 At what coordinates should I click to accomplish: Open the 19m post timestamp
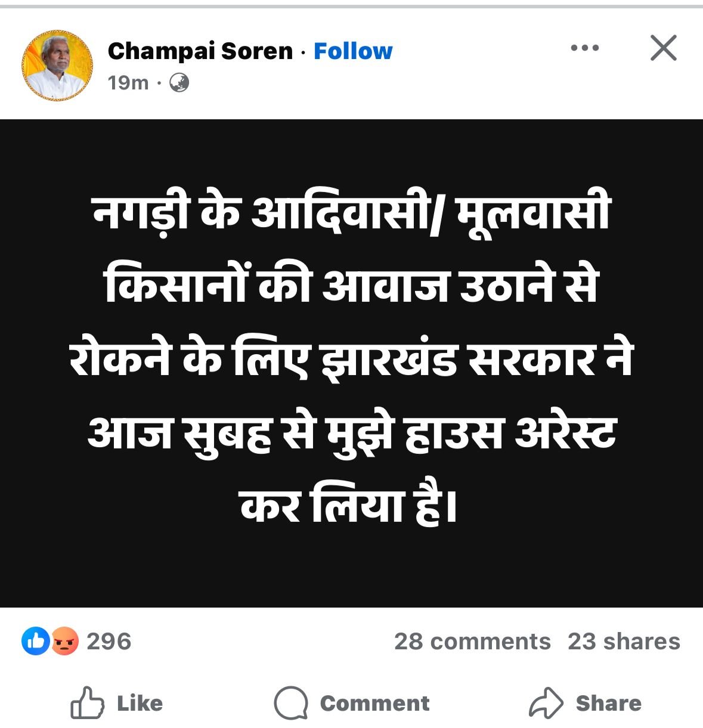coord(128,82)
